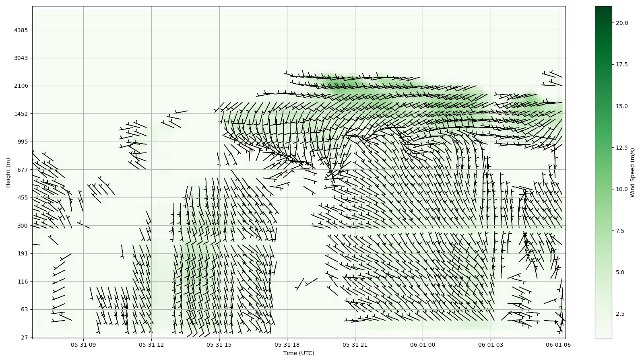This screenshot has height=362, width=644.
Task: Click the 'Time (UTC)' x-axis label
Action: (x=298, y=353)
